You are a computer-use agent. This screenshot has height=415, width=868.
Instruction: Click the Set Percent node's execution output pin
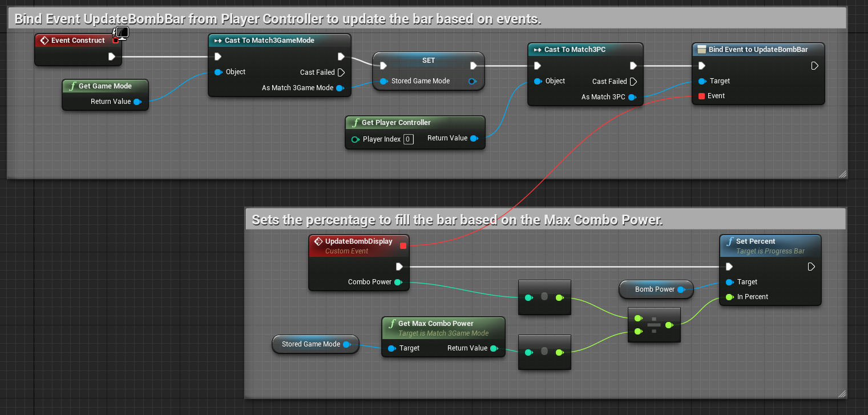tap(812, 267)
